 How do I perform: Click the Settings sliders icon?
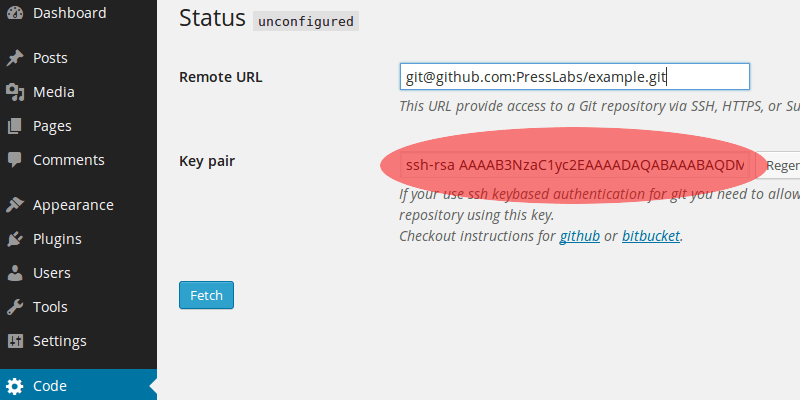(15, 341)
